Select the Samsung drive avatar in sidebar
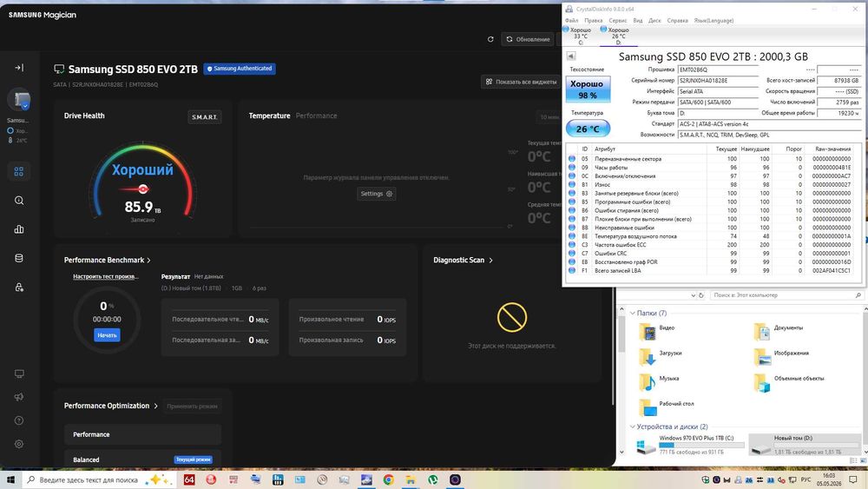Image resolution: width=868 pixels, height=489 pixels. (19, 100)
